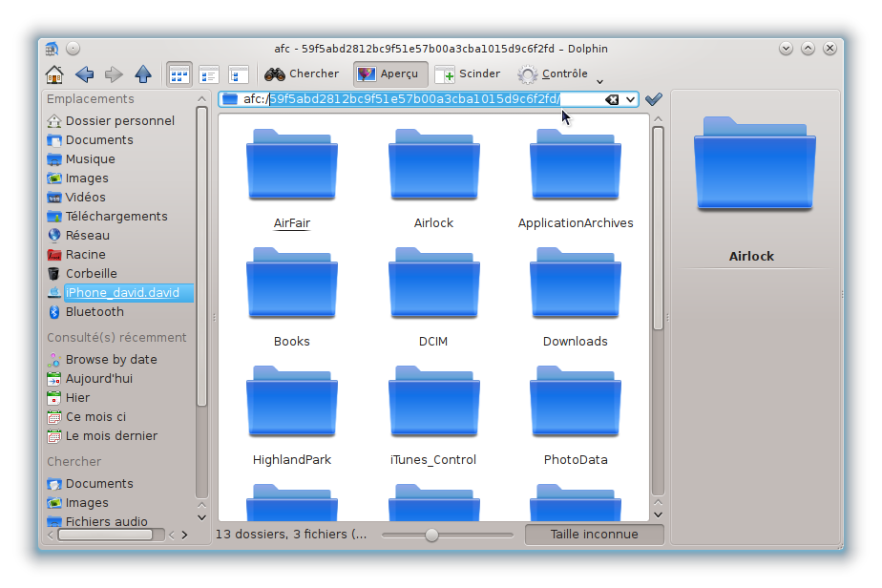Screen dimensions: 882x588
Task: Open the location history dropdown
Action: click(630, 99)
